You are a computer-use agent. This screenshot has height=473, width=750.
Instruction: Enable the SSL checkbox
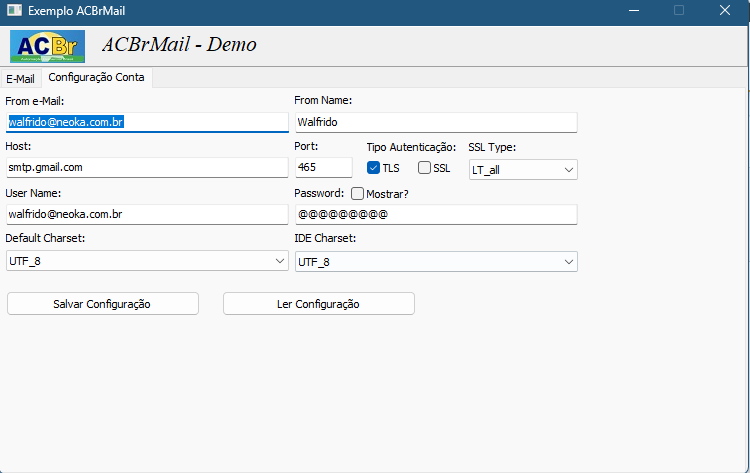click(424, 168)
